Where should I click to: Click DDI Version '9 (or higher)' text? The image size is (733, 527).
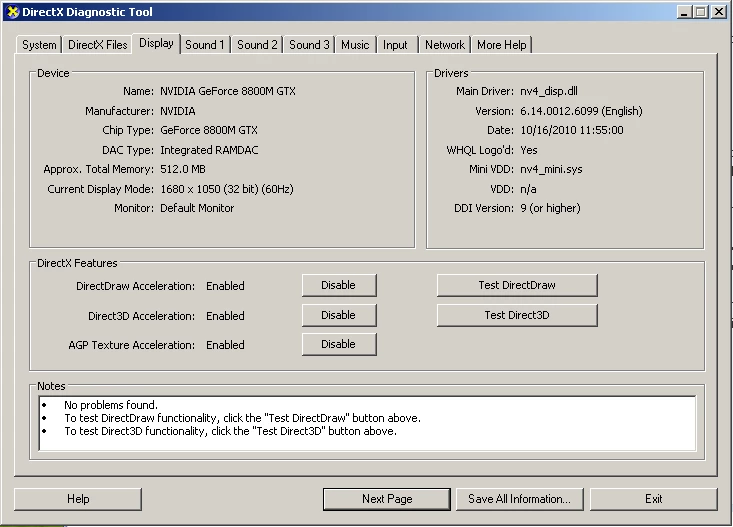tap(550, 208)
